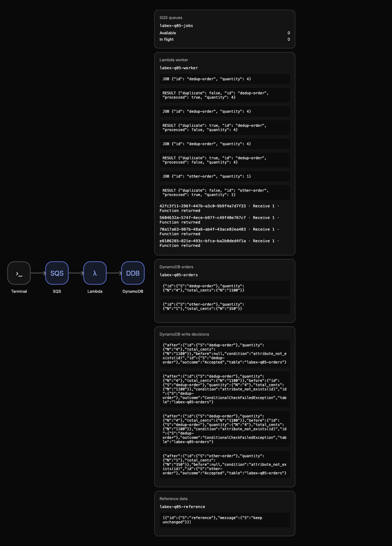The image size is (392, 546).
Task: Click the Accepted write decision for other-order
Action: (225, 465)
